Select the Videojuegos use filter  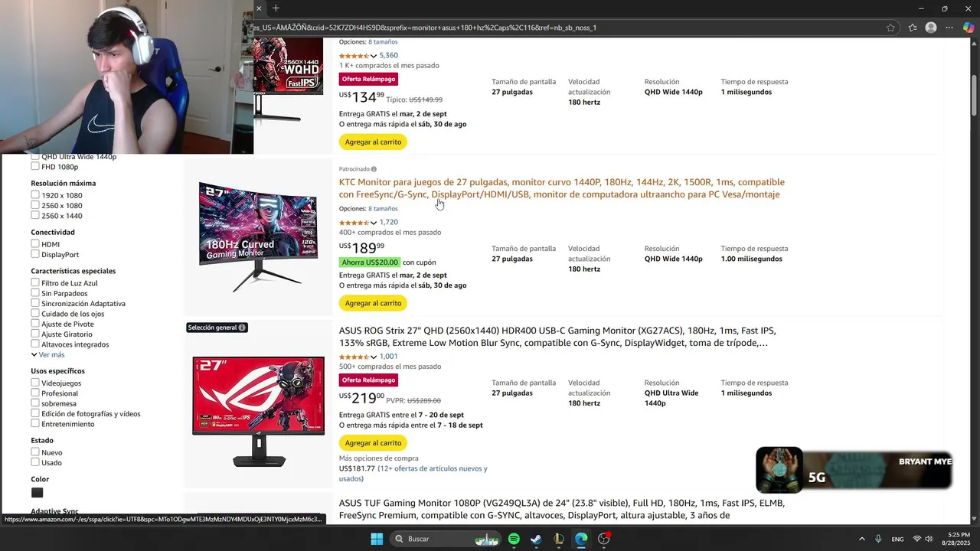pyautogui.click(x=35, y=383)
